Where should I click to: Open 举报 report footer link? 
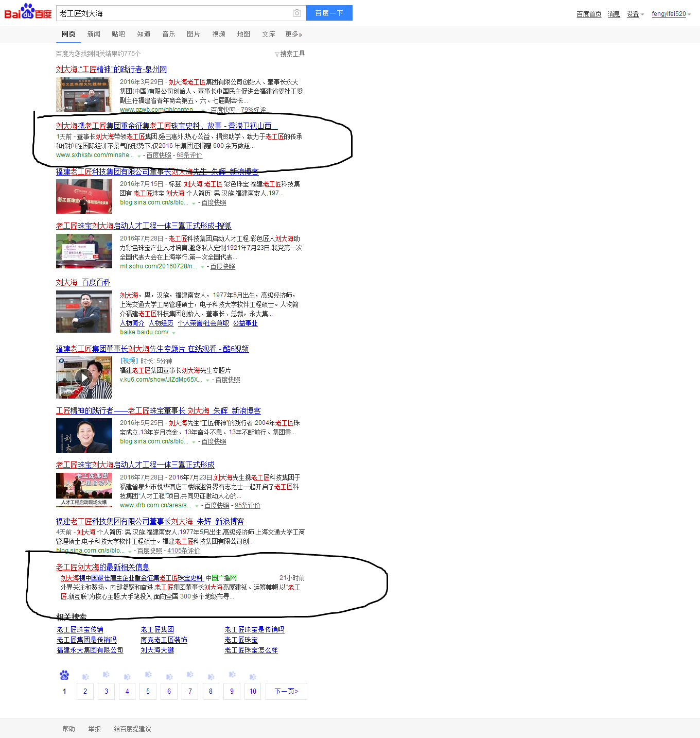pyautogui.click(x=94, y=729)
